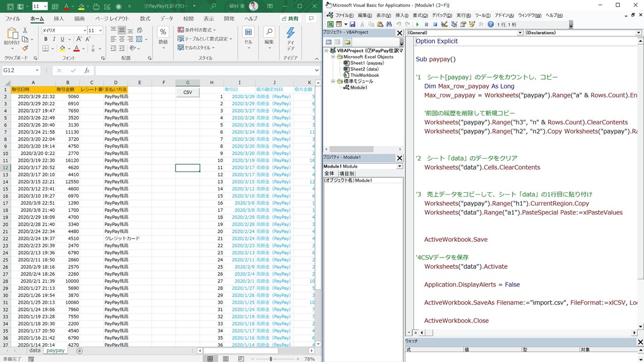The image size is (644, 362).
Task: Open the 数式 tab in Excel ribbon
Action: pyautogui.click(x=145, y=19)
